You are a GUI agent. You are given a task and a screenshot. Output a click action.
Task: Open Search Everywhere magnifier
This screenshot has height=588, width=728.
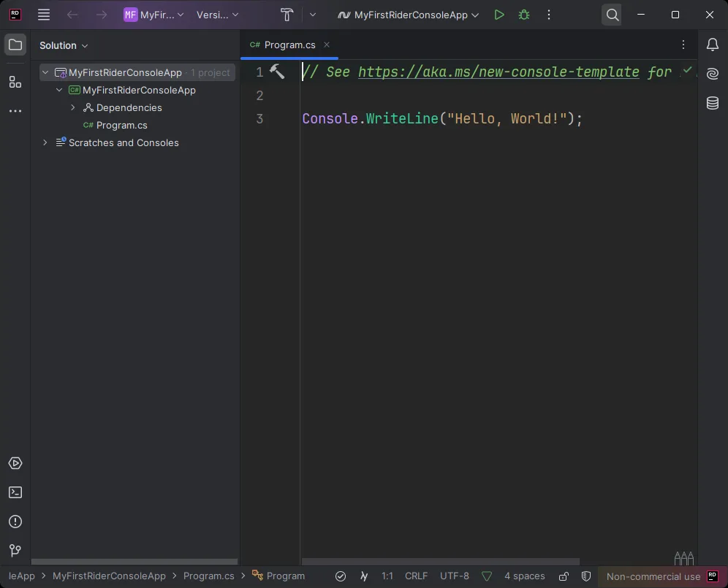(613, 15)
